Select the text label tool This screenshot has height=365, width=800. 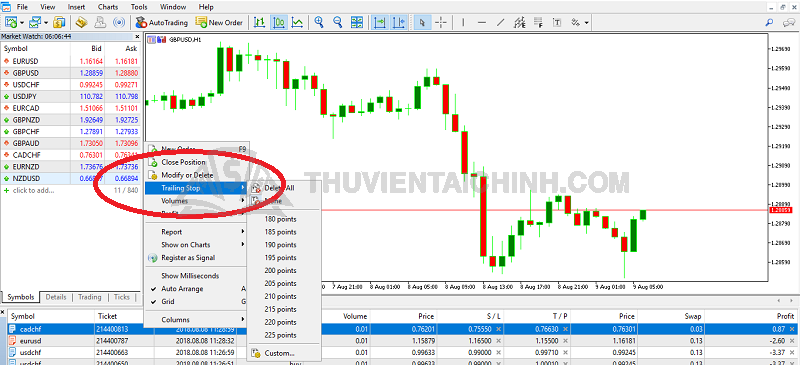point(557,22)
